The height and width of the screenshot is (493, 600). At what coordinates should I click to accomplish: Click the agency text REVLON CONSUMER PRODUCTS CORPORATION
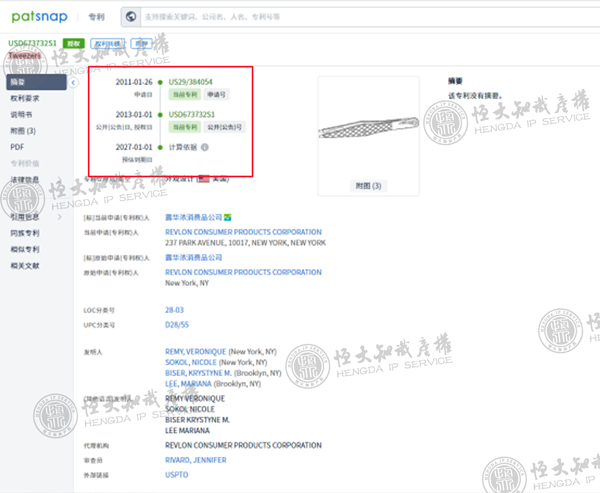click(243, 445)
